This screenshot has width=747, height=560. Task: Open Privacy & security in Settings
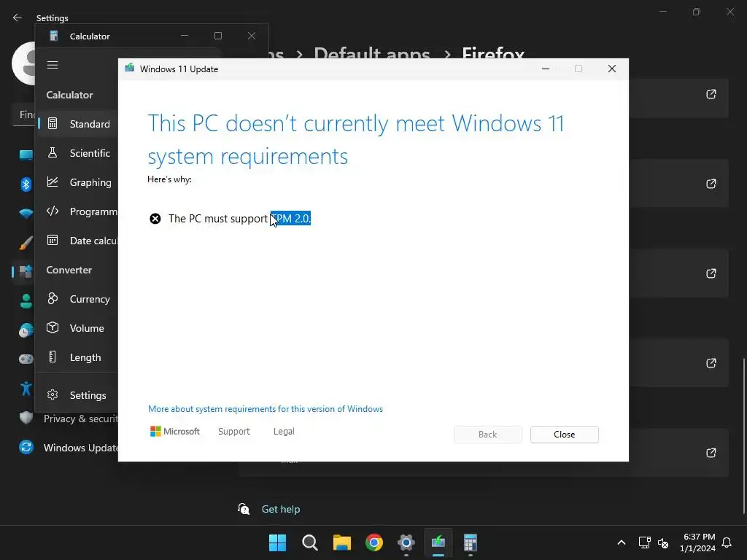pyautogui.click(x=69, y=419)
